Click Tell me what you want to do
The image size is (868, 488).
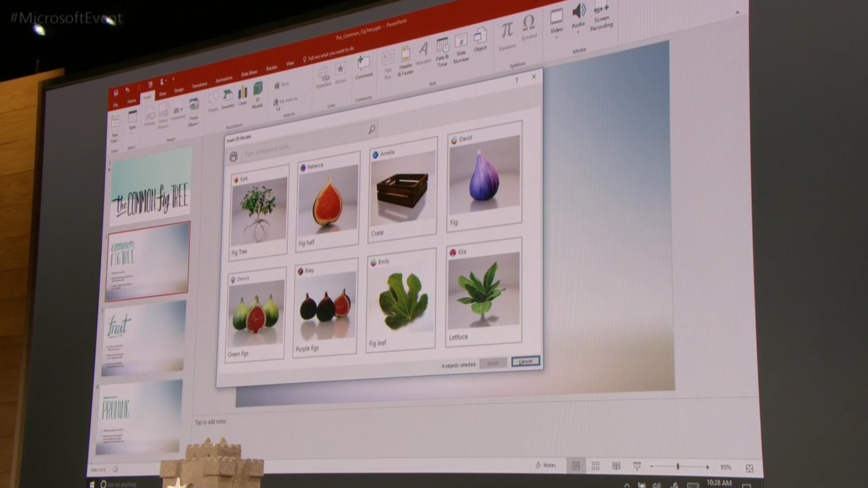tap(328, 54)
